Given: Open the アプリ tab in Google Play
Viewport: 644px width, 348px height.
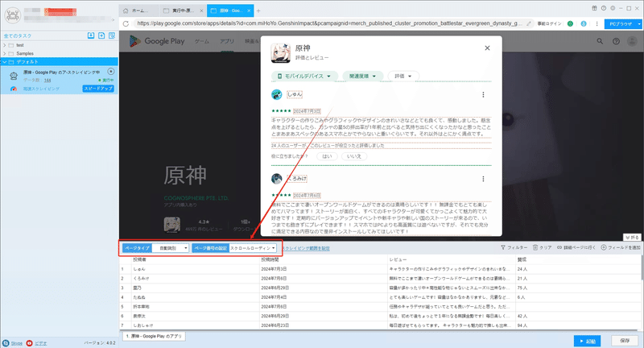Looking at the screenshot, I should coord(227,41).
